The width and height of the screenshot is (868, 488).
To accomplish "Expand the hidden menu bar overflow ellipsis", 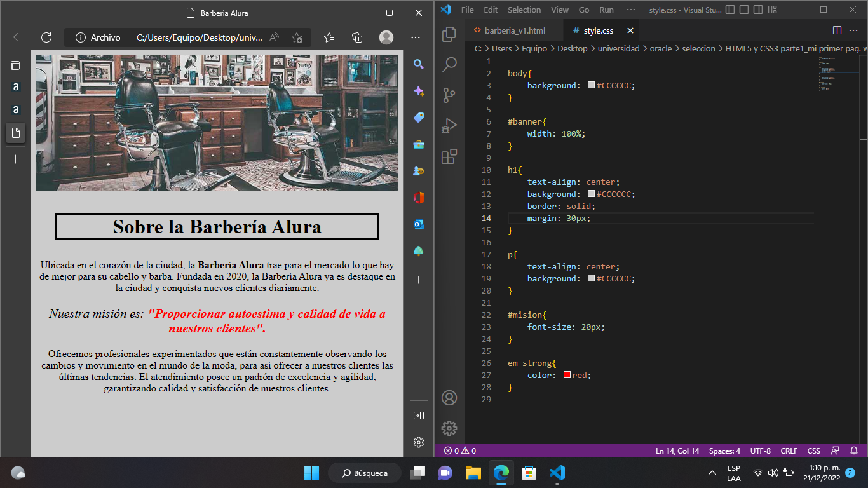I will (630, 10).
